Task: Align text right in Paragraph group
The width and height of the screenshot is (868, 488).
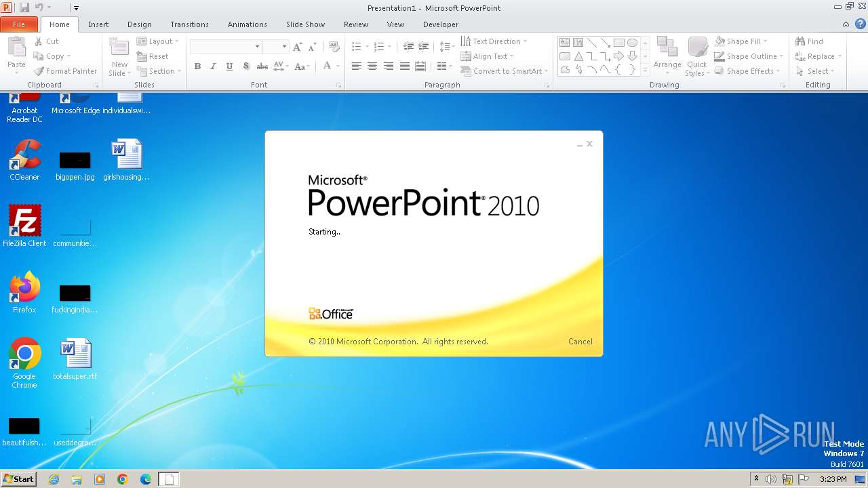Action: (389, 66)
